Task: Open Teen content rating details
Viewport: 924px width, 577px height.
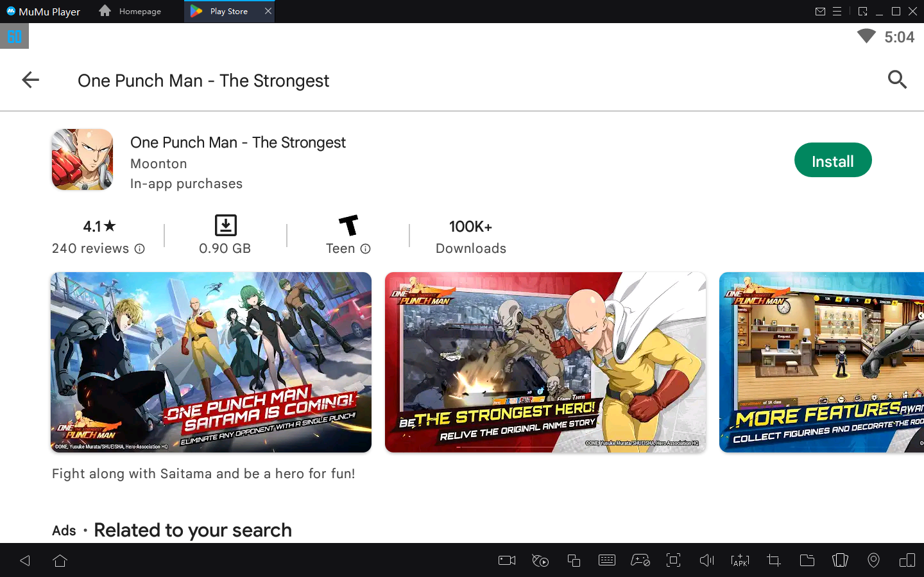Action: [x=366, y=249]
